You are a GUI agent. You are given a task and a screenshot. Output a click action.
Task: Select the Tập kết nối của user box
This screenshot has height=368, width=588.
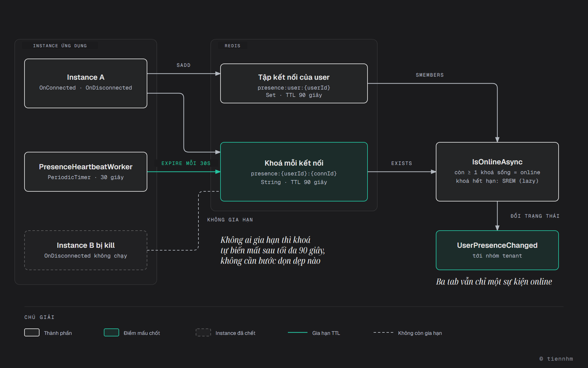tap(294, 83)
